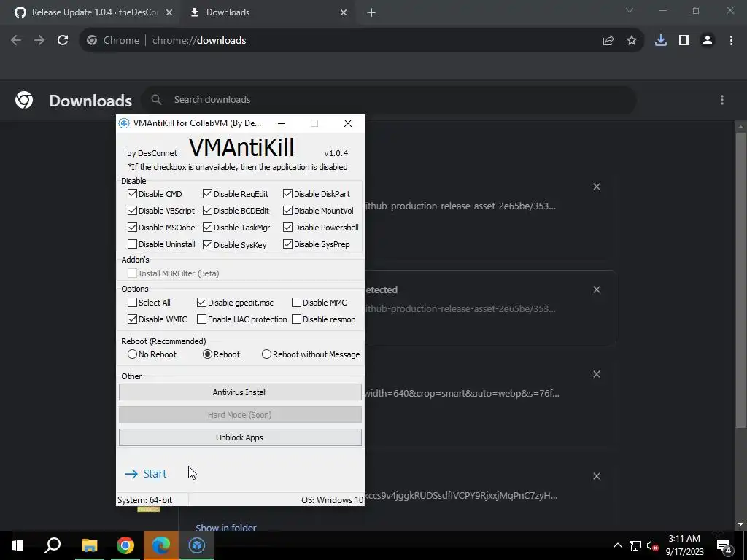Click Show in folder link

(226, 528)
